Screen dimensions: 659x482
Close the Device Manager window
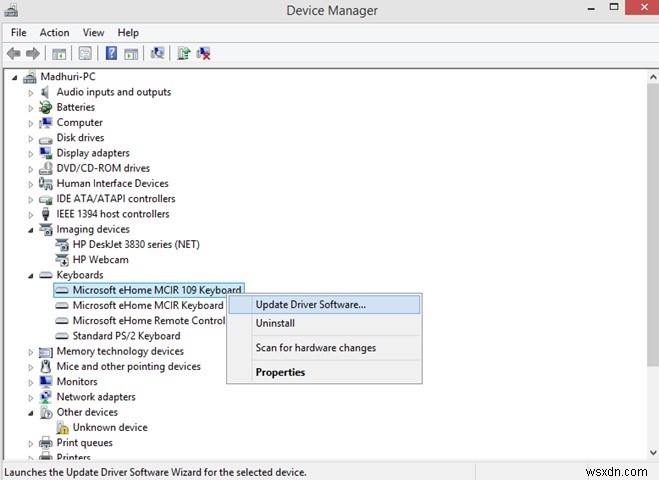tap(644, 8)
